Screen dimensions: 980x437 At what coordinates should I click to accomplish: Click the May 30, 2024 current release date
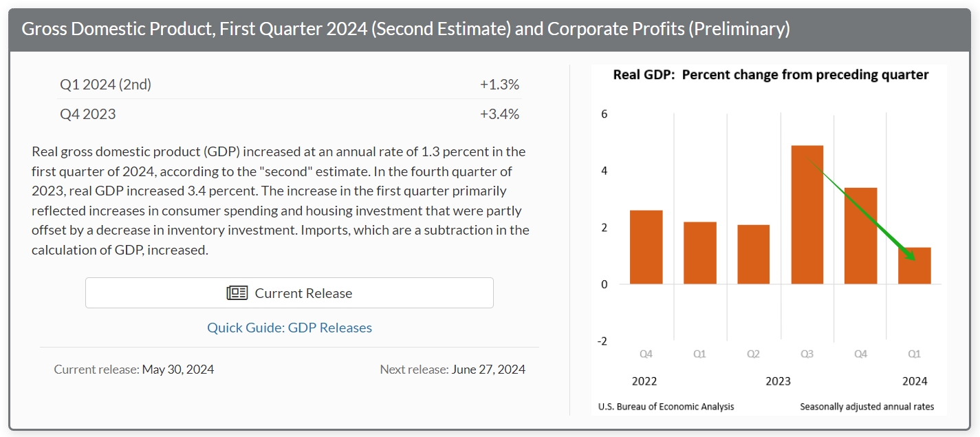178,370
